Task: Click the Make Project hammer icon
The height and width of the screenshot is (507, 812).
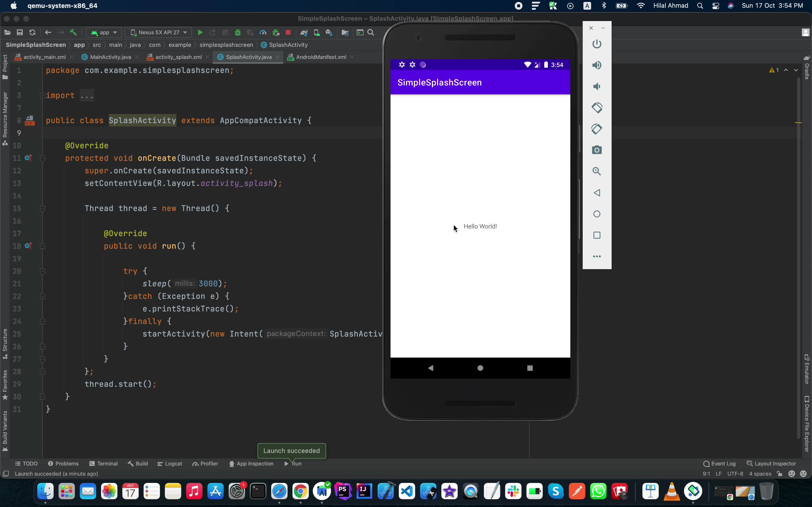Action: click(x=73, y=33)
